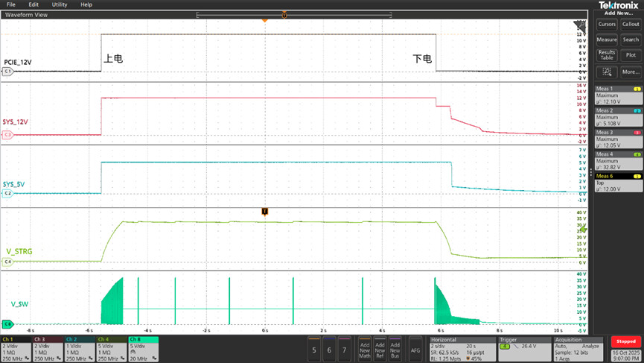Select the C1 channel handle for PCIE_12V

click(7, 72)
